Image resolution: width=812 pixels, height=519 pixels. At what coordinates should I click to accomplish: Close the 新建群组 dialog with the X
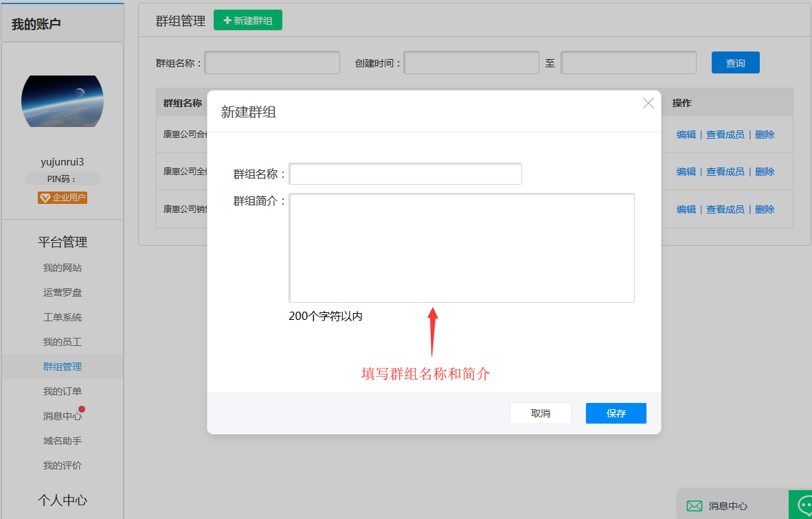point(648,102)
